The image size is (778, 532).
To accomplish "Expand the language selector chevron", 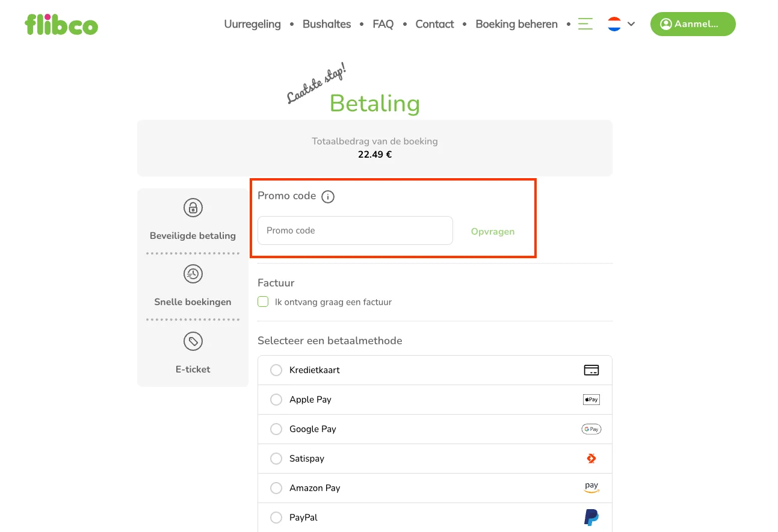I will [631, 24].
